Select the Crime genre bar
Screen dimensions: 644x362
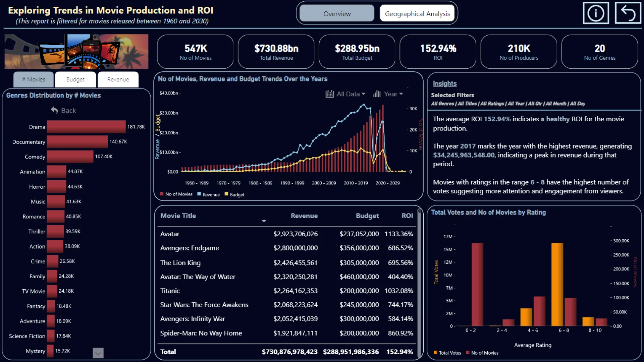[53, 261]
